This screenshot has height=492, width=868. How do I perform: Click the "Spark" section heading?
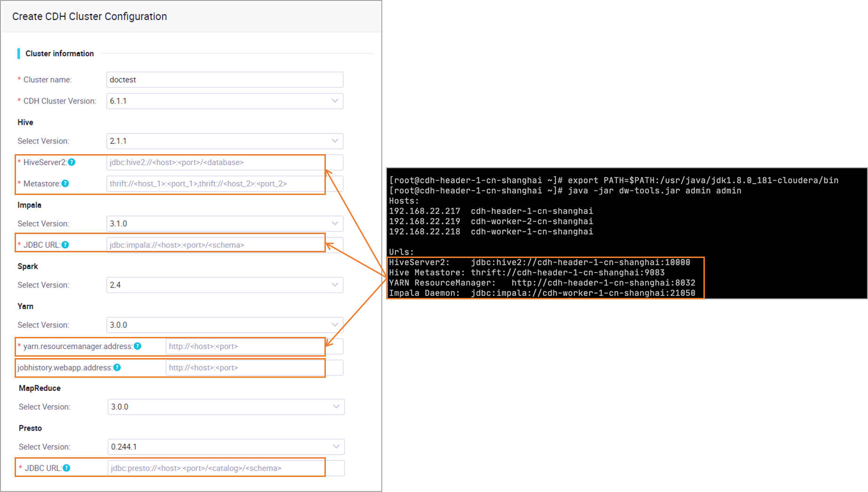28,266
